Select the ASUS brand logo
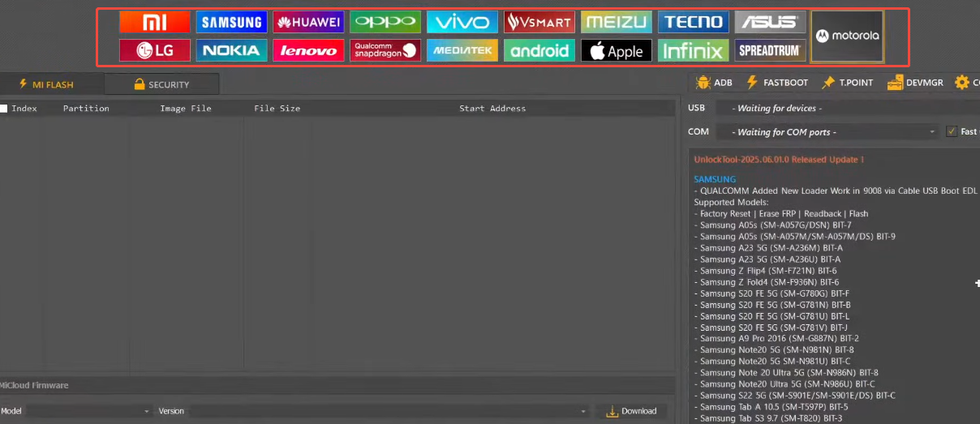 point(770,22)
